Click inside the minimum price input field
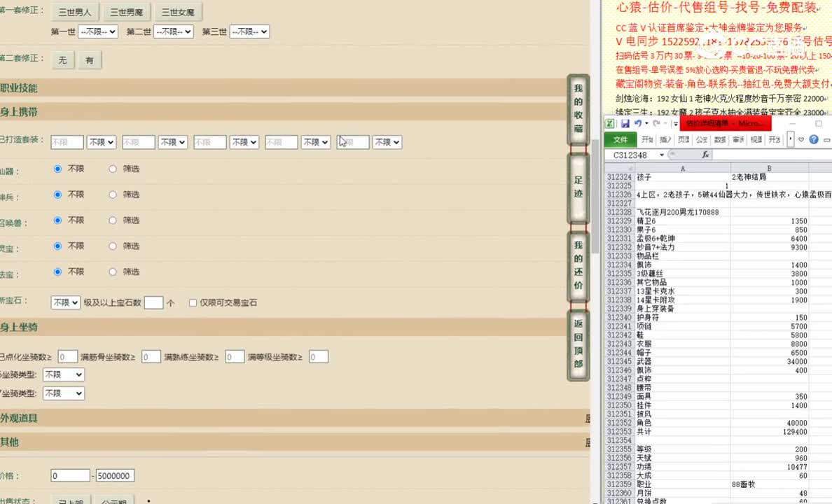 pyautogui.click(x=70, y=475)
